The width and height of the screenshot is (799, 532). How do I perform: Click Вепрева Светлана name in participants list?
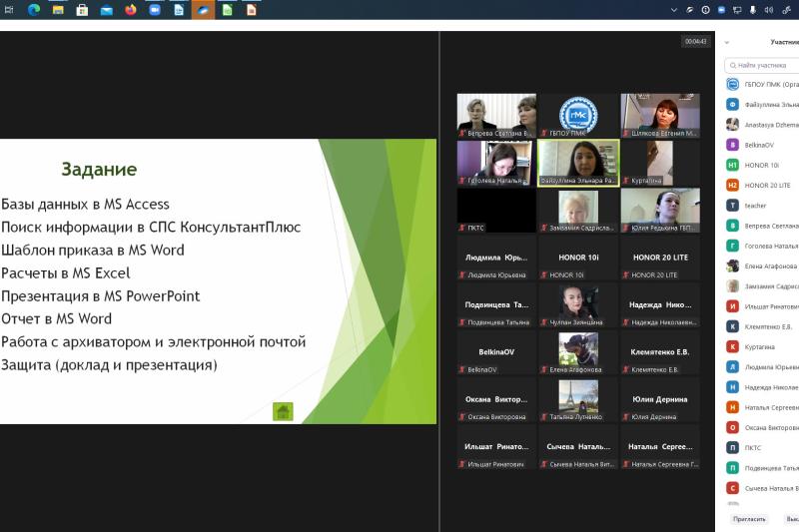tap(771, 226)
